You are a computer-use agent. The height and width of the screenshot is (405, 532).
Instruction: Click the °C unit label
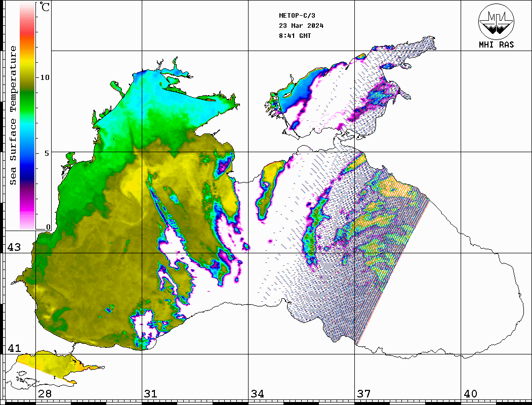tap(45, 7)
